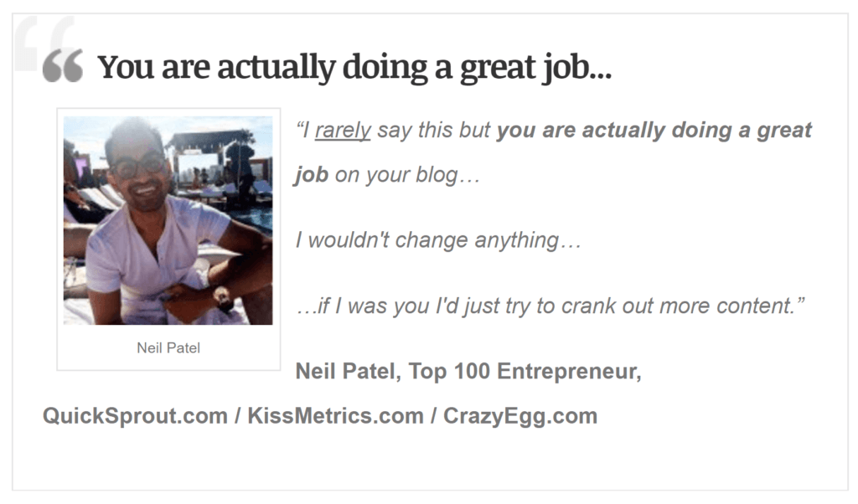Click 'Neil Patel, Top 100 Entrepreneur,' attribution
The width and height of the screenshot is (858, 504).
468,371
